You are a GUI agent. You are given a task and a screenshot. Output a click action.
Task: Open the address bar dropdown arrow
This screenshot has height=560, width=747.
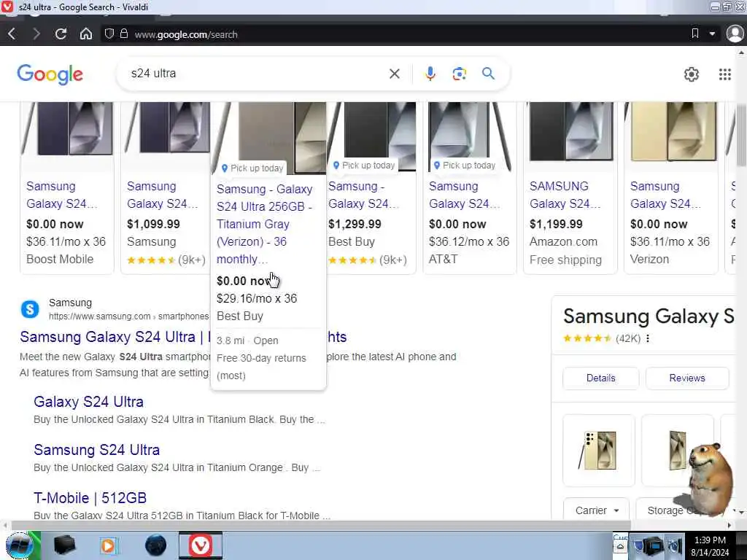[712, 34]
